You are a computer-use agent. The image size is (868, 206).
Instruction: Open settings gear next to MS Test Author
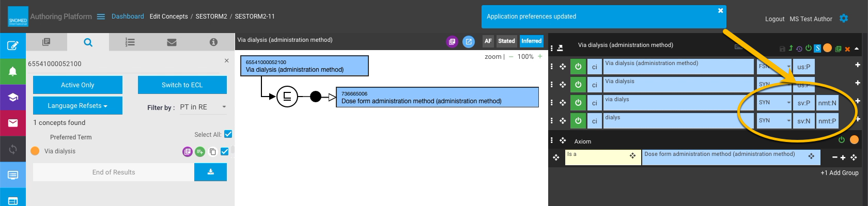[844, 19]
